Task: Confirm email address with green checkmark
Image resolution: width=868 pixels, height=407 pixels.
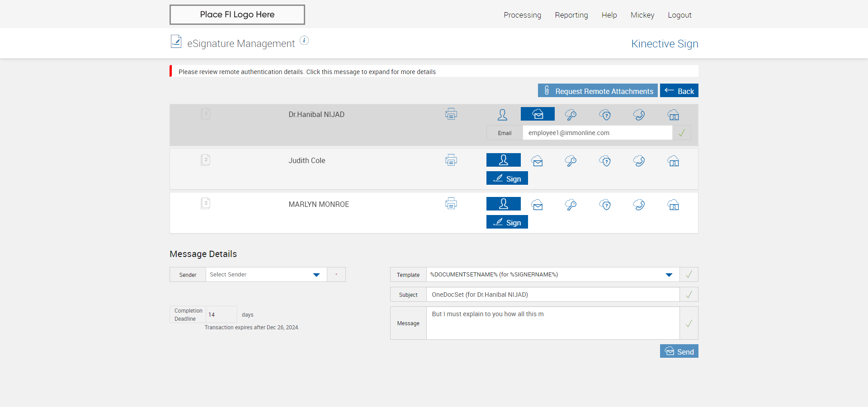Action: pos(681,133)
